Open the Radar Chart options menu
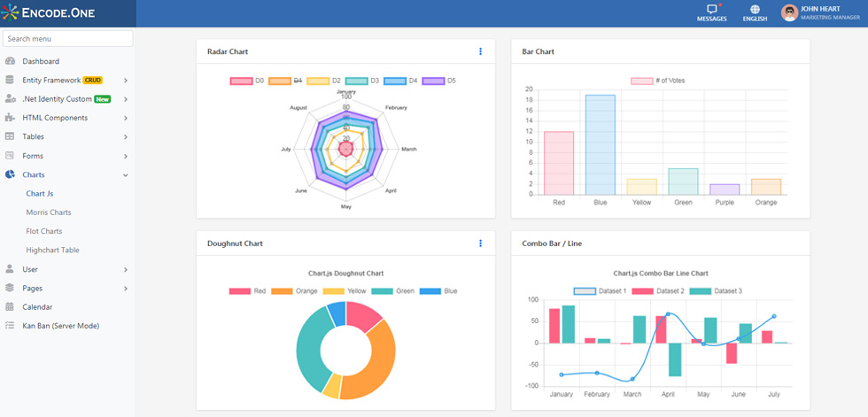The height and width of the screenshot is (417, 868). point(480,51)
